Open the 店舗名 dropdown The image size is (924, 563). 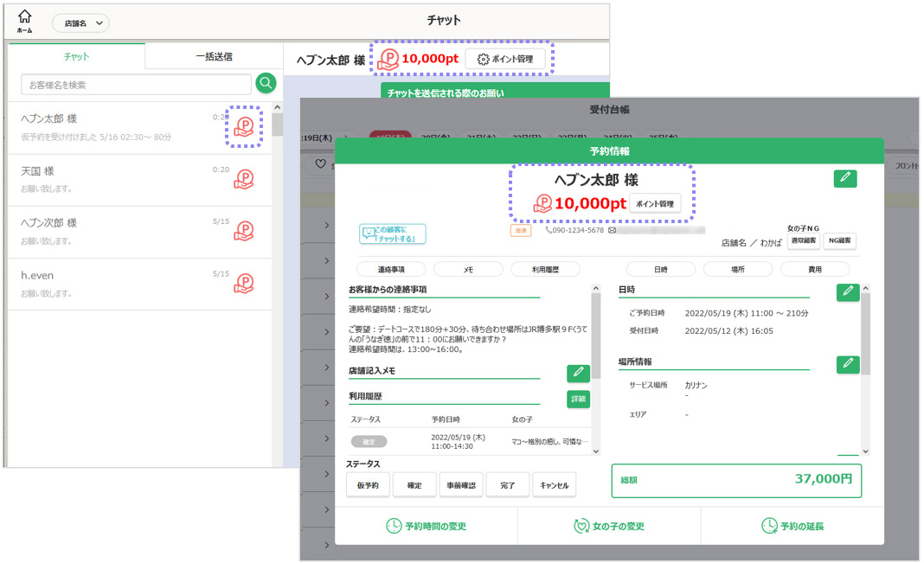(80, 23)
